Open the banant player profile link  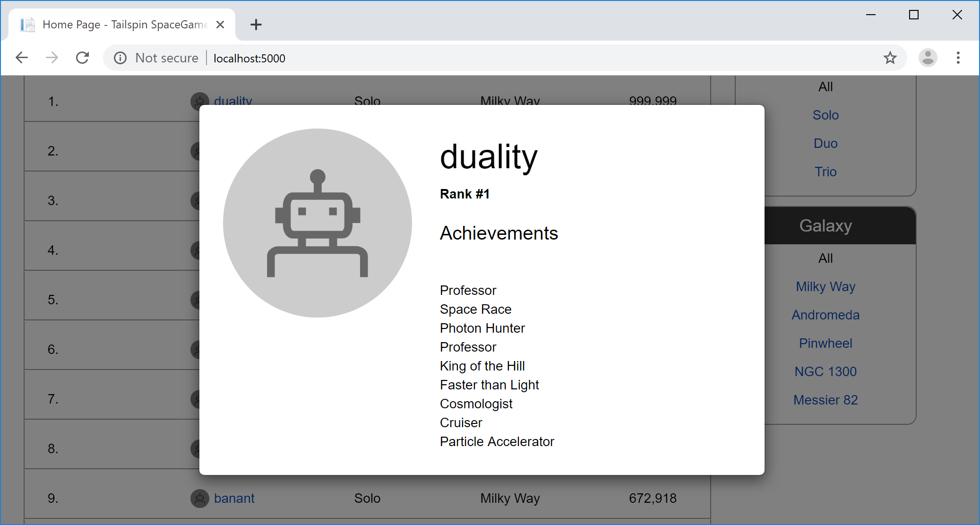(234, 499)
